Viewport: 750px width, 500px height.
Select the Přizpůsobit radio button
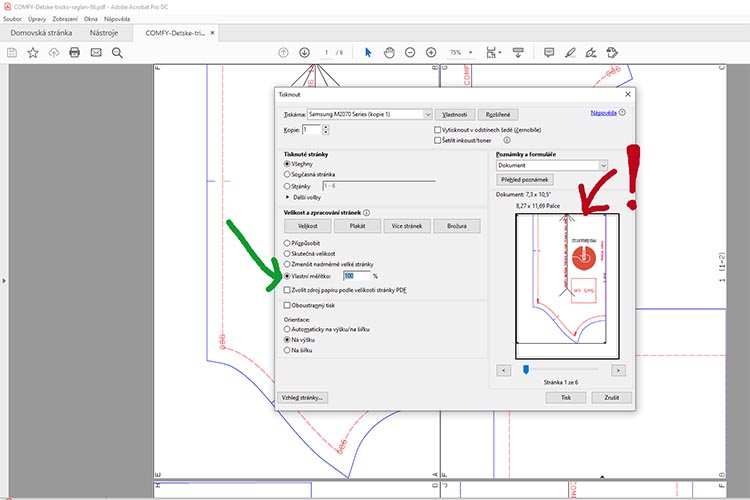coord(289,243)
